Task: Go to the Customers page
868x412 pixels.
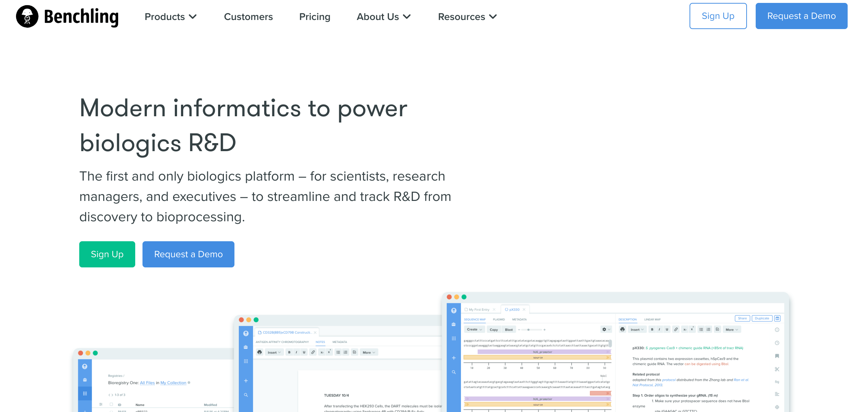Action: point(248,17)
